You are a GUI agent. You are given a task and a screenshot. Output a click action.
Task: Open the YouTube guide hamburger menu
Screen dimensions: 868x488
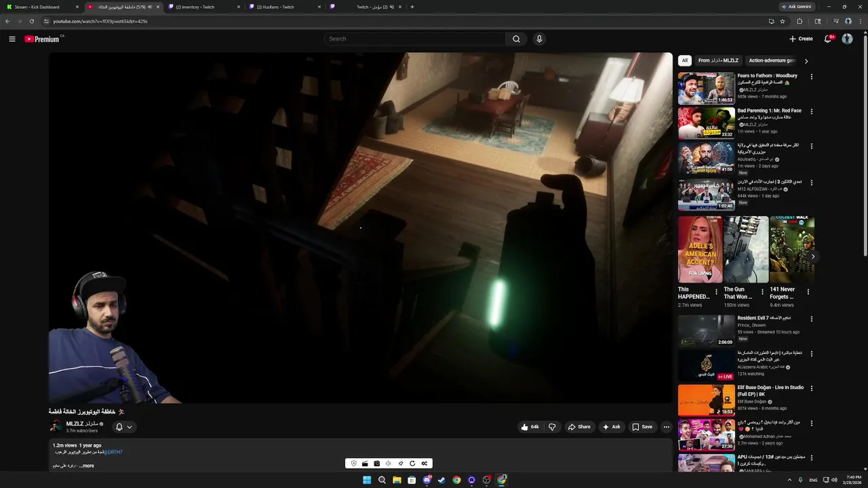12,39
